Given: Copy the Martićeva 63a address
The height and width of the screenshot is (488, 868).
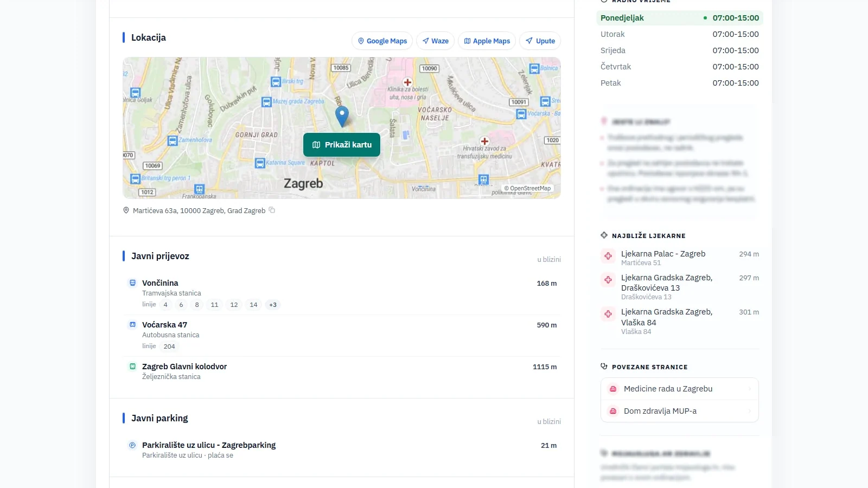Looking at the screenshot, I should pos(272,210).
